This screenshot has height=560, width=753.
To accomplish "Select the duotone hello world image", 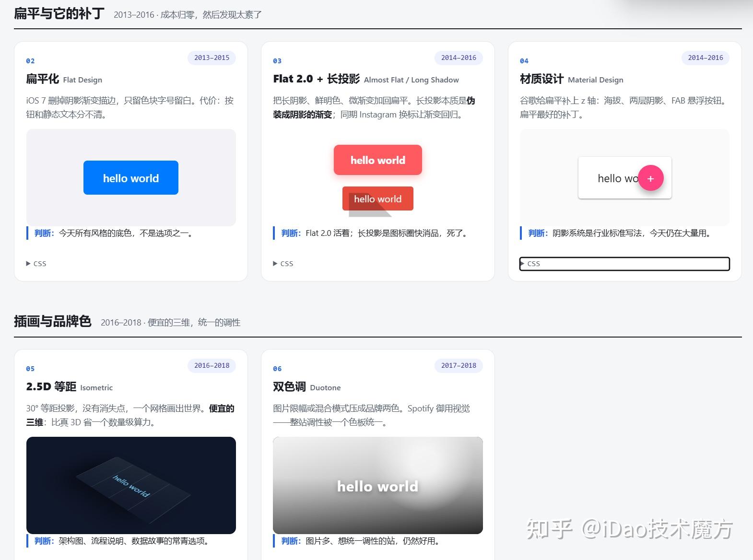I will click(x=378, y=485).
